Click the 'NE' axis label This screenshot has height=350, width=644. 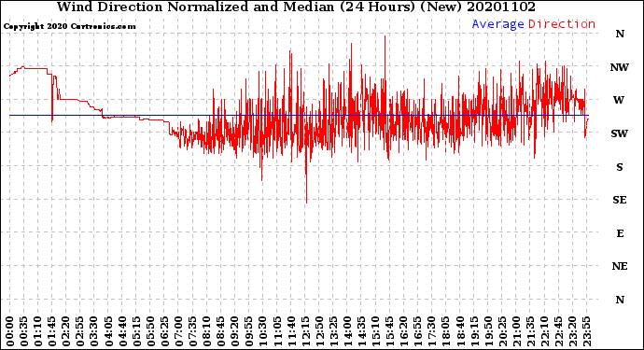[620, 267]
